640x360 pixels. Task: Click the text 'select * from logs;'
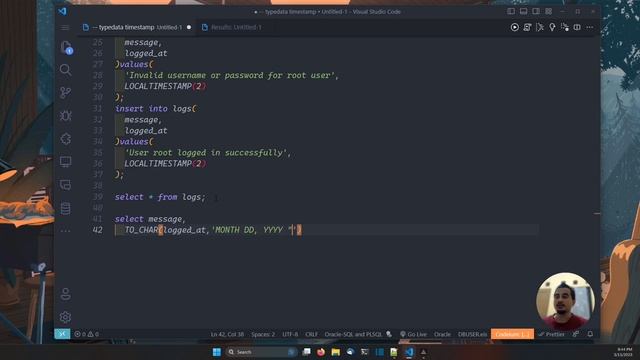[x=160, y=197]
